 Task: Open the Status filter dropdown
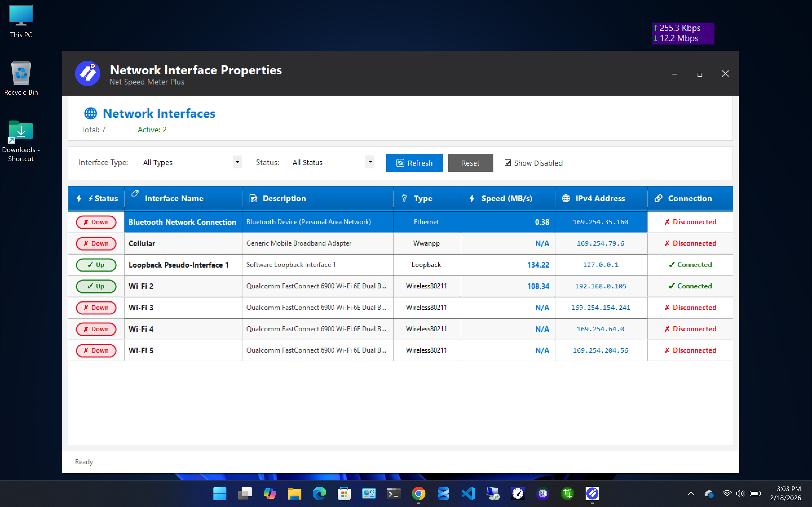click(370, 162)
